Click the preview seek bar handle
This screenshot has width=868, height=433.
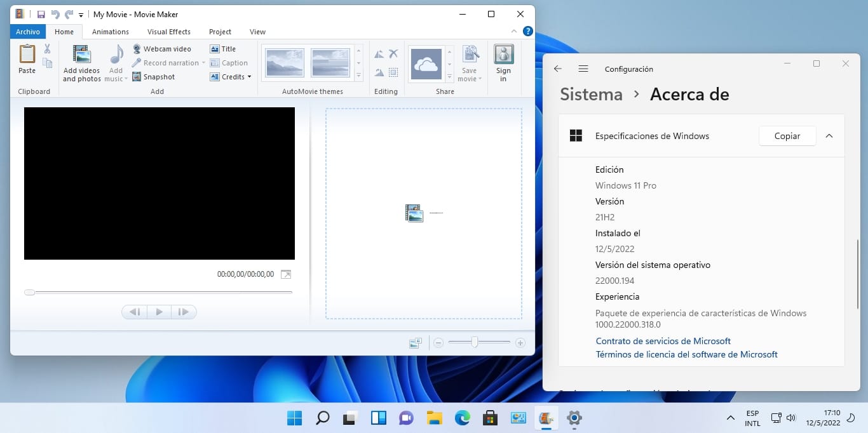(x=29, y=293)
